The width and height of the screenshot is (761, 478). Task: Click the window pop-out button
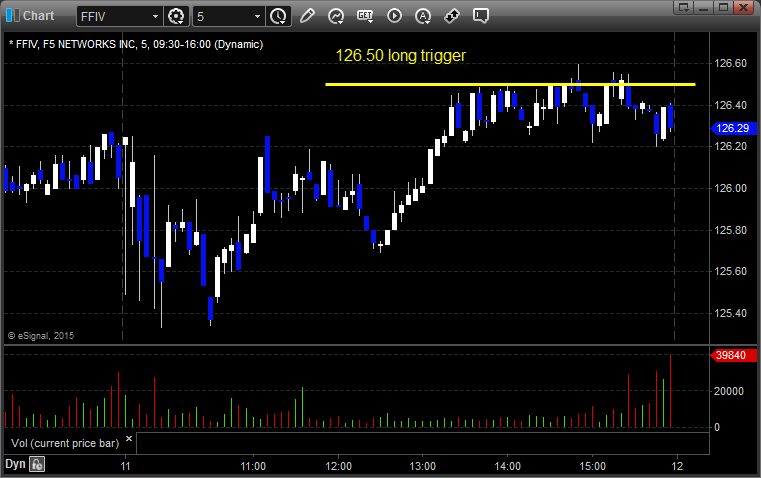point(684,7)
